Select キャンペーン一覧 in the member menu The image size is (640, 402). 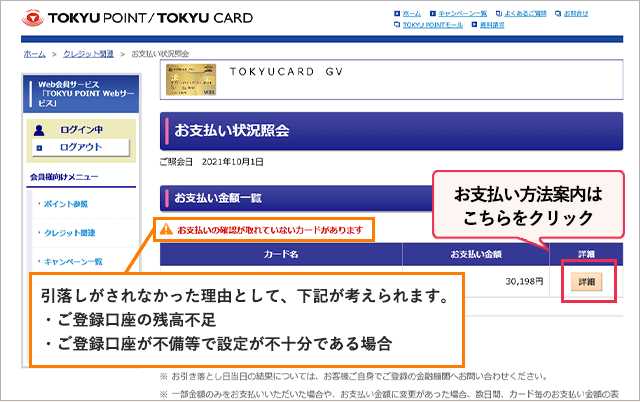73,262
